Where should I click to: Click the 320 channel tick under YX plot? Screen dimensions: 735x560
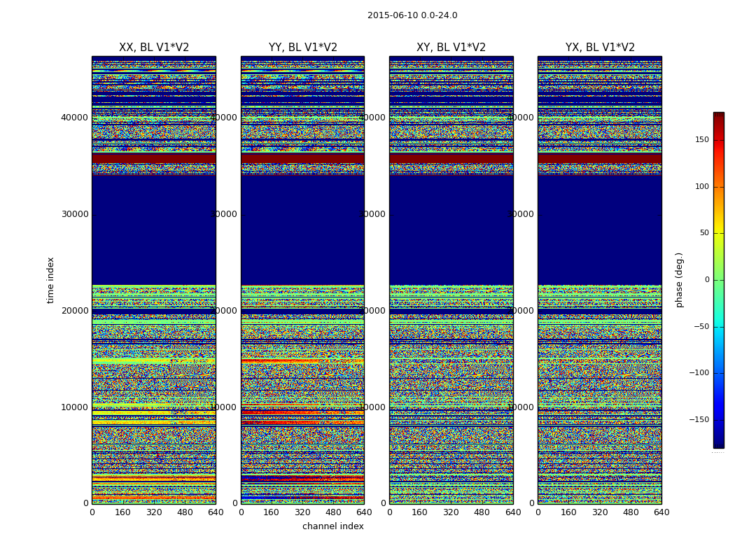coord(599,512)
